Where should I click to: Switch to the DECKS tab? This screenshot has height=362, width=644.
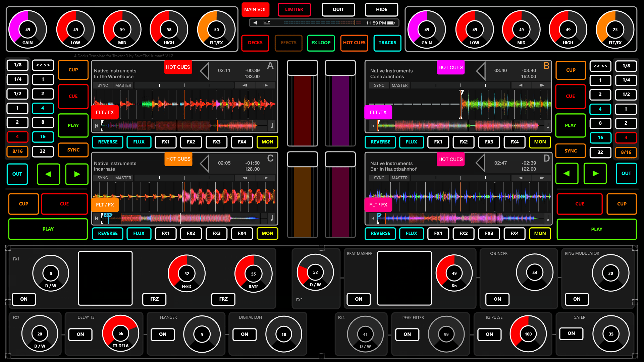click(x=255, y=43)
